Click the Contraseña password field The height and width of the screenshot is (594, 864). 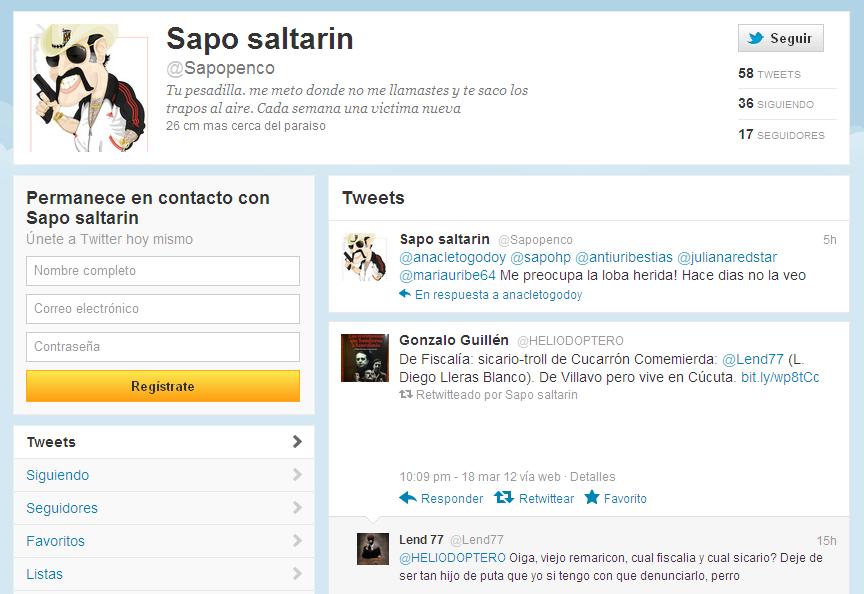tap(163, 347)
